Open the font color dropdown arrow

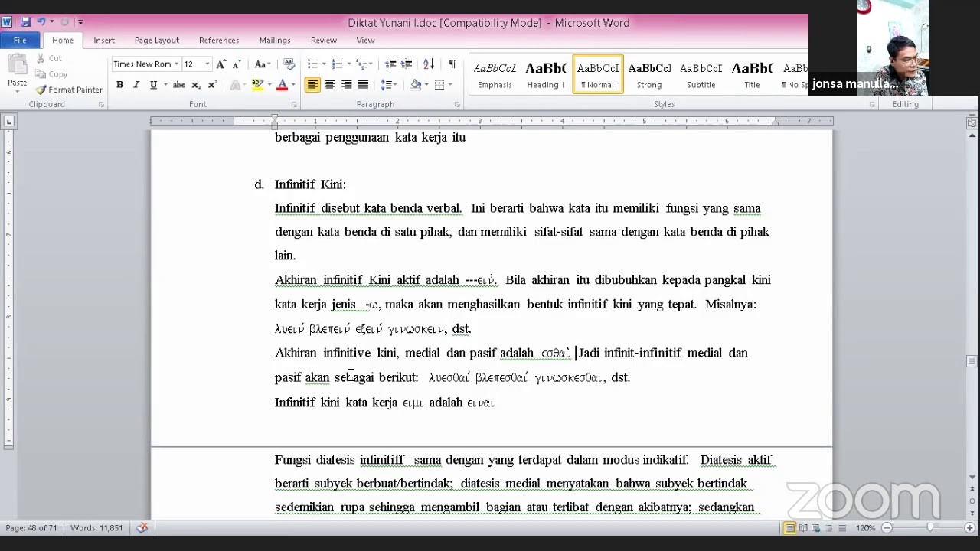pos(294,85)
